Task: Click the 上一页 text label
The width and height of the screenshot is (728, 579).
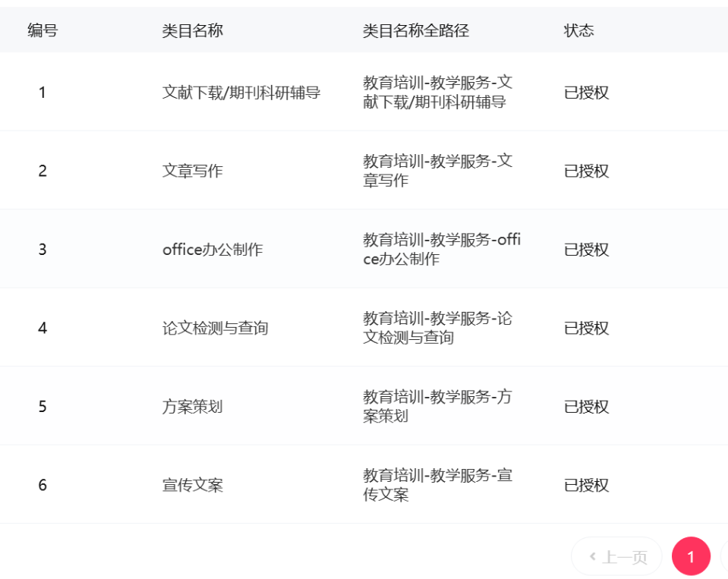Action: click(x=625, y=558)
